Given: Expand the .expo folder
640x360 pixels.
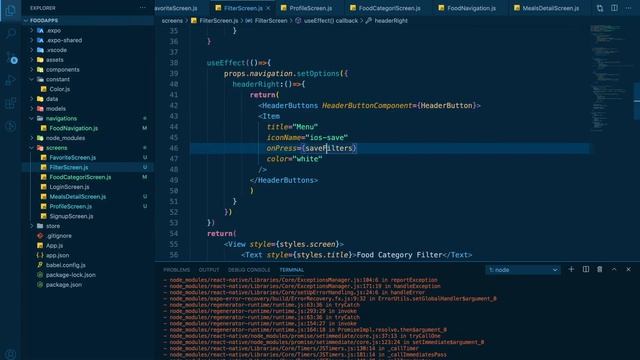Looking at the screenshot, I should point(87,31).
